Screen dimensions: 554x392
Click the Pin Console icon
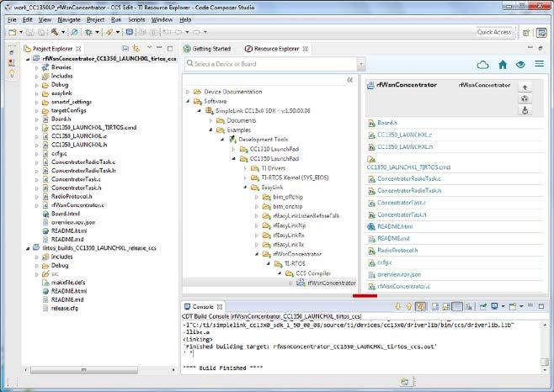click(482, 306)
